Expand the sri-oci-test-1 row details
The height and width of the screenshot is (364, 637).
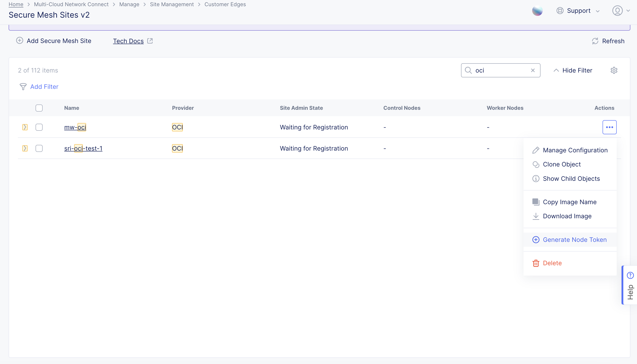tap(25, 149)
